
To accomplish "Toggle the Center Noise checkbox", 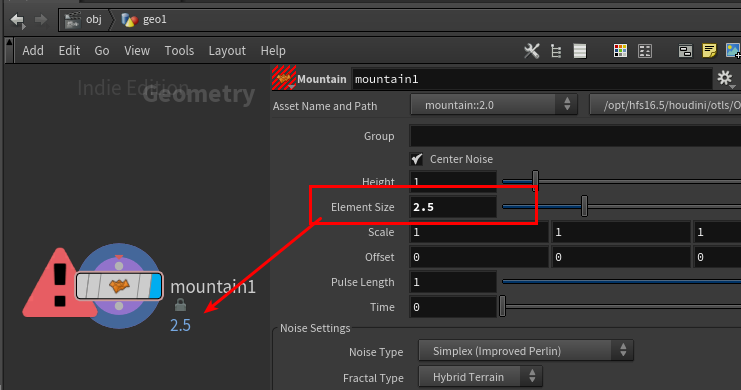I will [416, 159].
